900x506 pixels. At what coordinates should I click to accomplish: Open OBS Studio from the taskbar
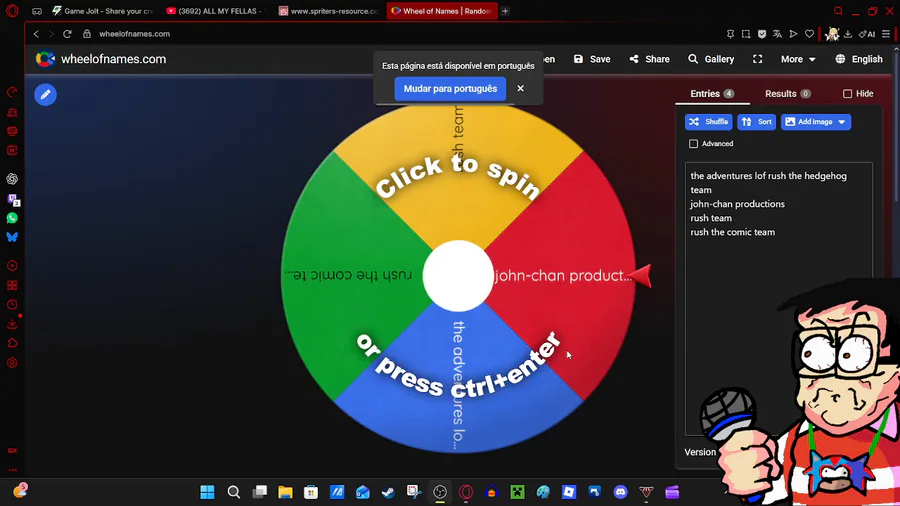(x=440, y=492)
